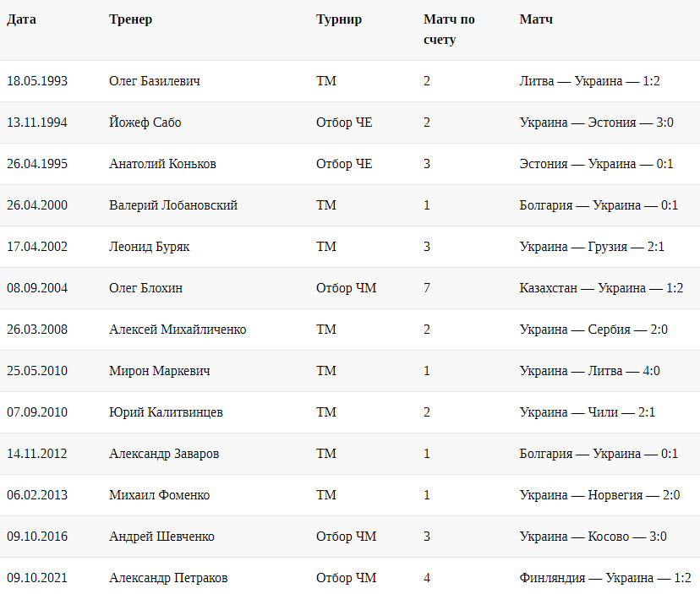The width and height of the screenshot is (700, 594).
Task: Click the Олег Блохин cell
Action: pos(145,288)
